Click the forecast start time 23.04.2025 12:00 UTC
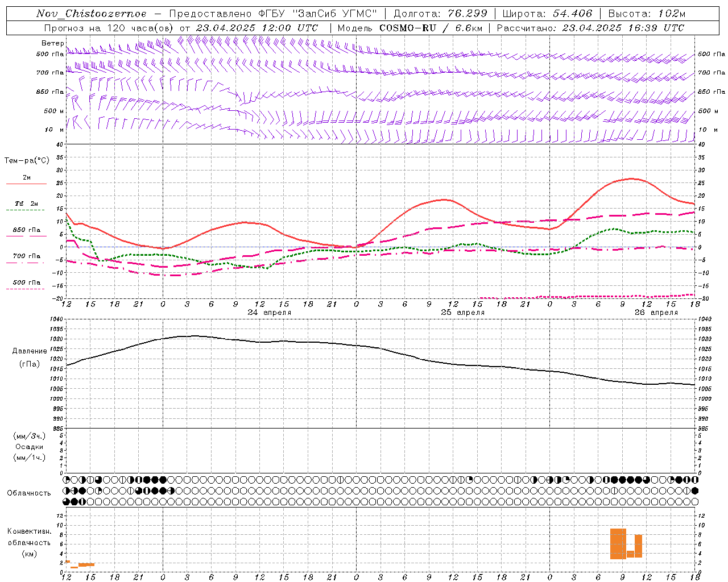Screen dimensions: 728x582 pos(257,28)
